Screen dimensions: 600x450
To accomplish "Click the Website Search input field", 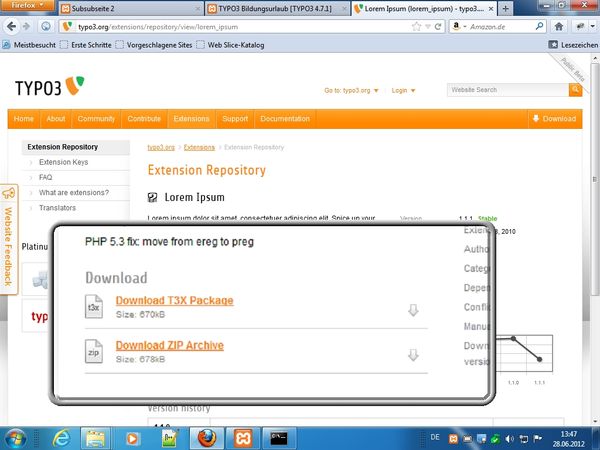I will pyautogui.click(x=506, y=90).
